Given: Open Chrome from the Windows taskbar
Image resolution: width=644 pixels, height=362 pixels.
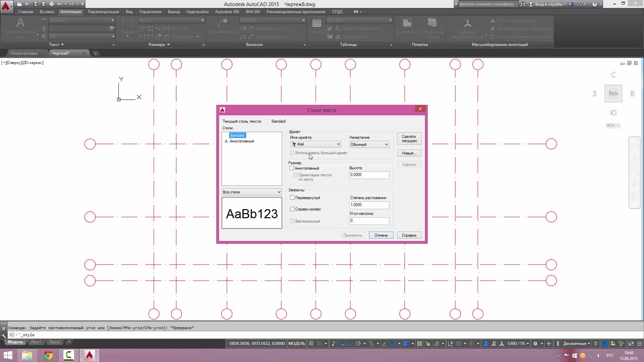Looking at the screenshot, I should click(48, 355).
